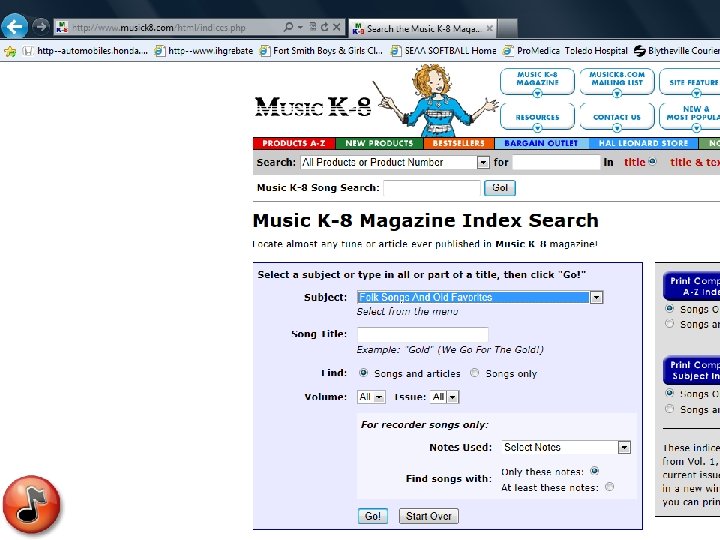The image size is (720, 540).
Task: Select first Songs radio under Subject Index
Action: [x=669, y=393]
